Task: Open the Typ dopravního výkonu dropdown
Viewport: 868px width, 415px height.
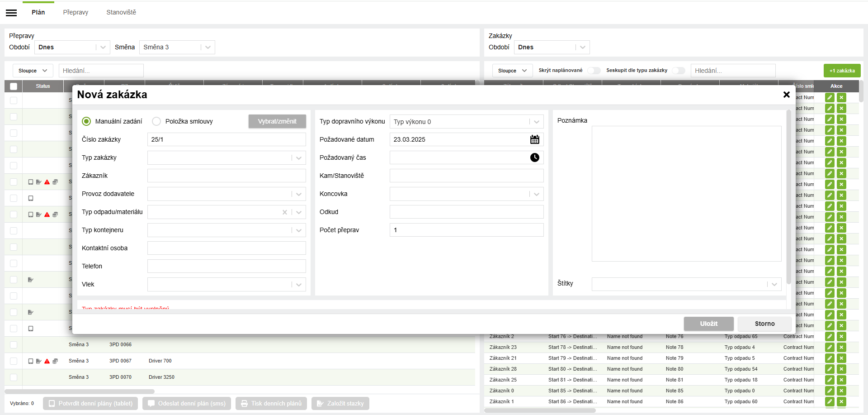Action: tap(467, 121)
